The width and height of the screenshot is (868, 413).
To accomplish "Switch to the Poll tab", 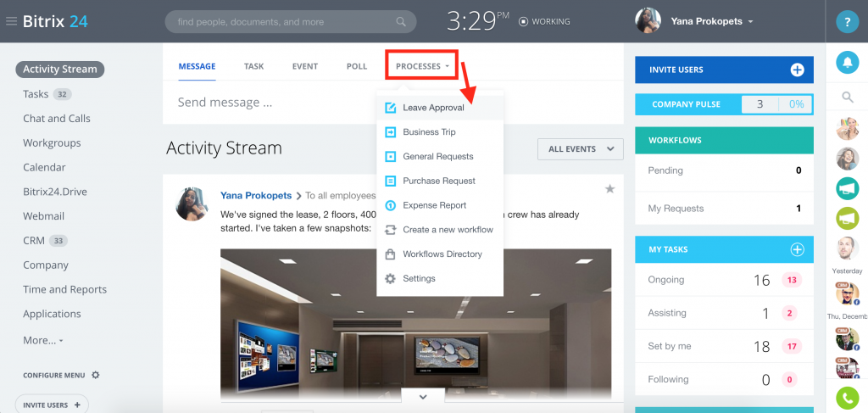I will (x=357, y=66).
